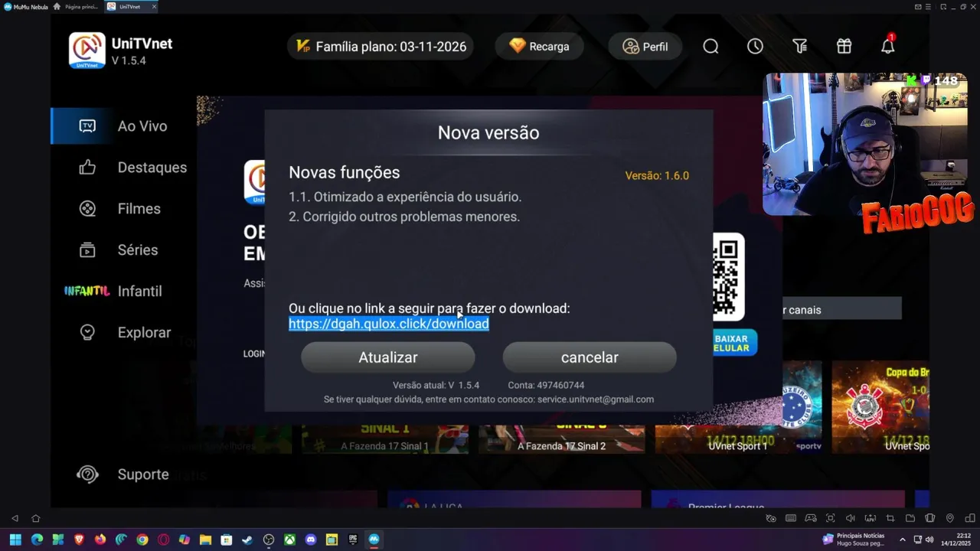Open the emulator shared folder icon
This screenshot has height=551, width=980.
(910, 518)
